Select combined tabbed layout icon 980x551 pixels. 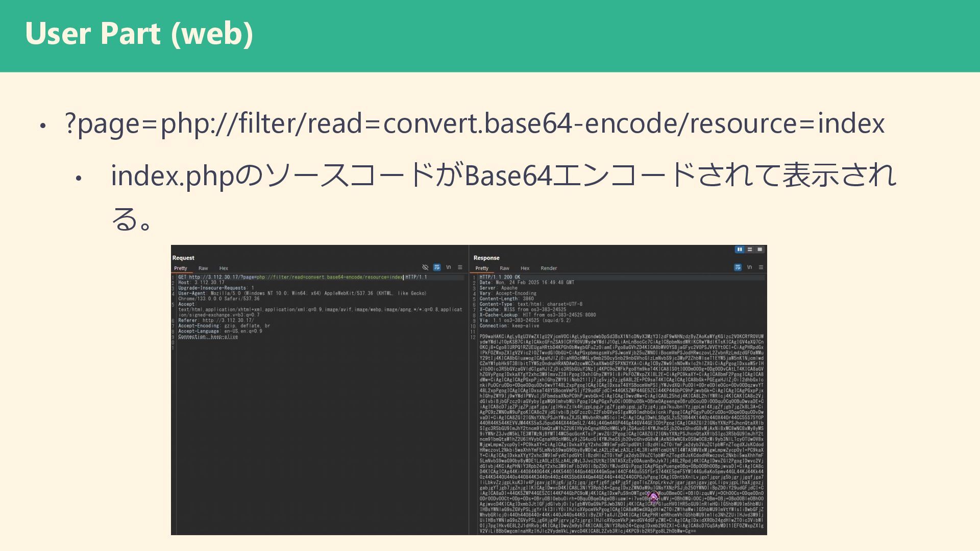(x=760, y=249)
